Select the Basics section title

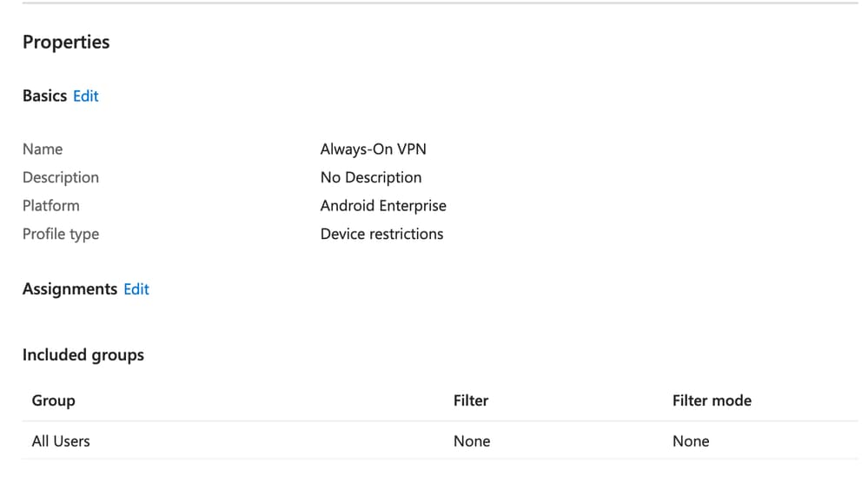coord(44,96)
